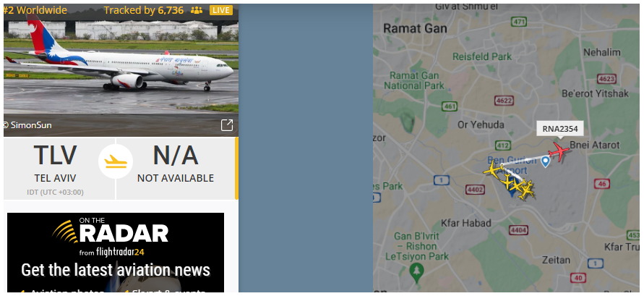
Task: Click the LIVE status badge
Action: pos(221,10)
